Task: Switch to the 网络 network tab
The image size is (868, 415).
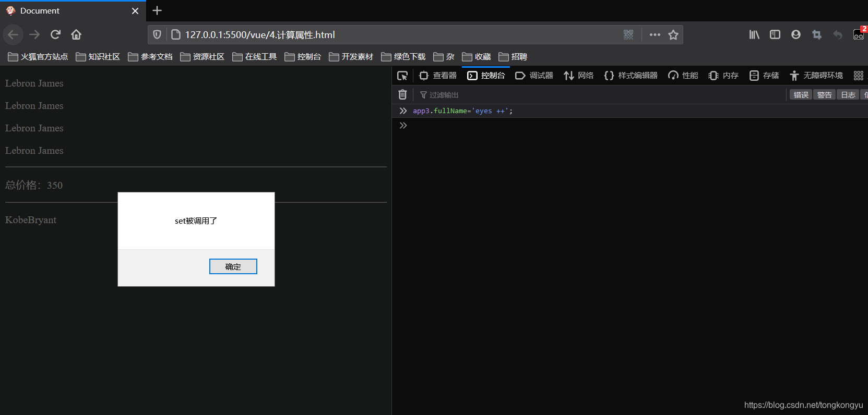Action: (x=578, y=76)
